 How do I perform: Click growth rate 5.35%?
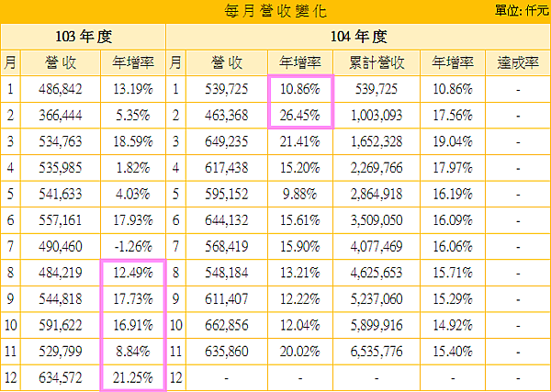point(133,115)
